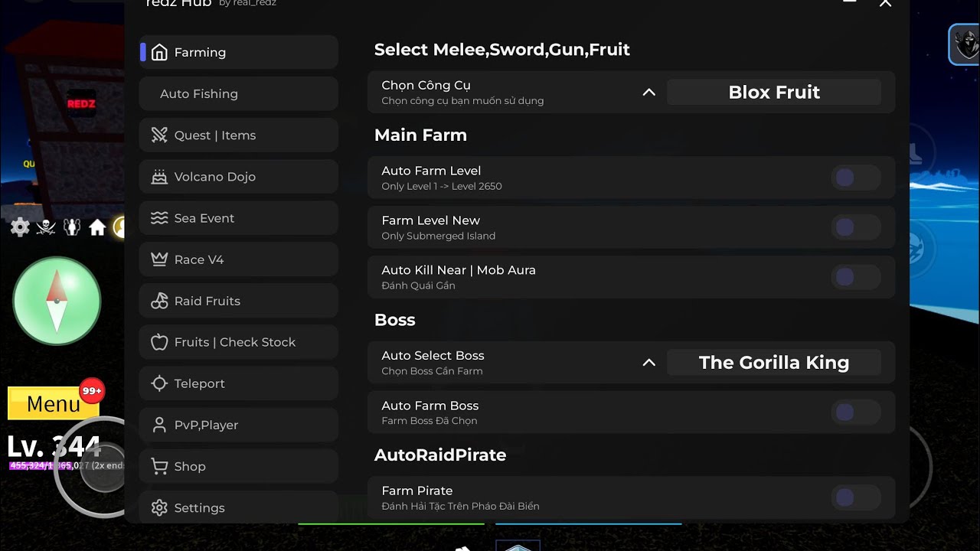Click the yellow Menu button
Image resolution: width=980 pixels, height=551 pixels.
click(53, 403)
